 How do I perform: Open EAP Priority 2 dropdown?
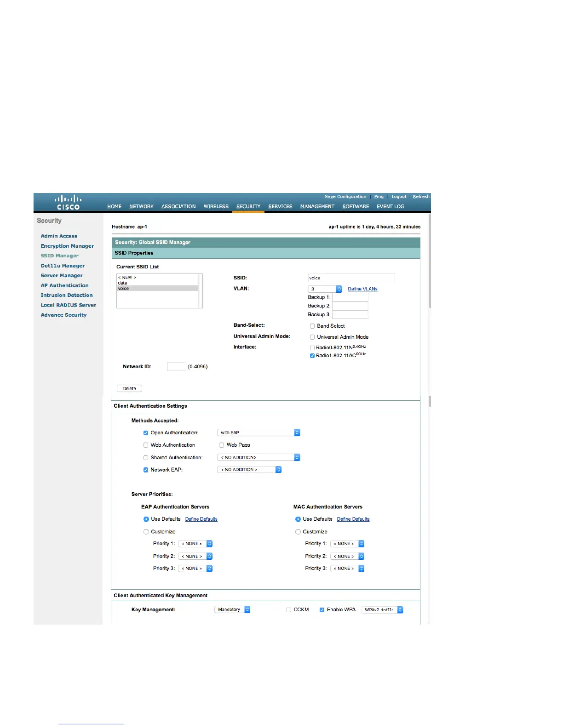click(x=195, y=557)
